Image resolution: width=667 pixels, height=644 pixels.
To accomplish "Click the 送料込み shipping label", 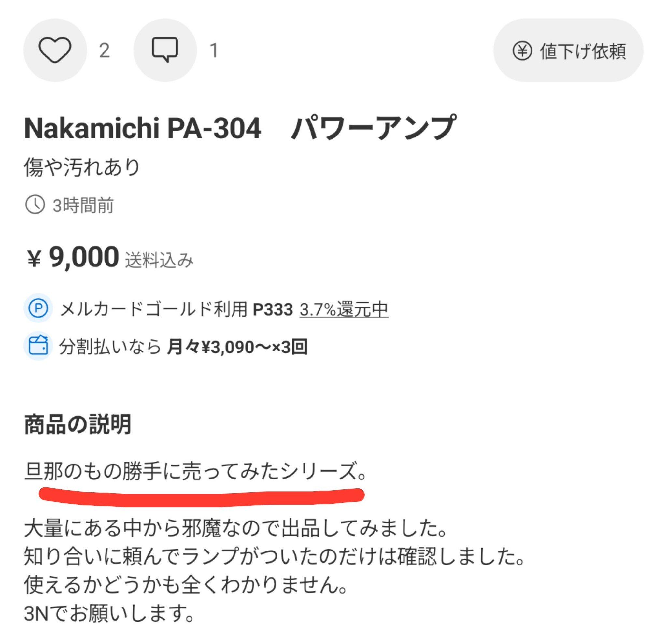I will (159, 260).
